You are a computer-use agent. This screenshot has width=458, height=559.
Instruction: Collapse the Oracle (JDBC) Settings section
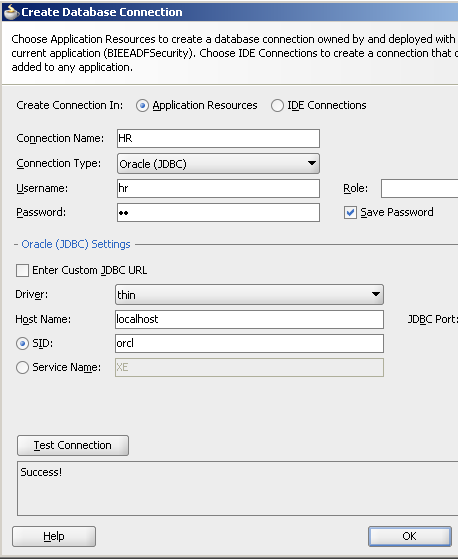pyautogui.click(x=16, y=245)
